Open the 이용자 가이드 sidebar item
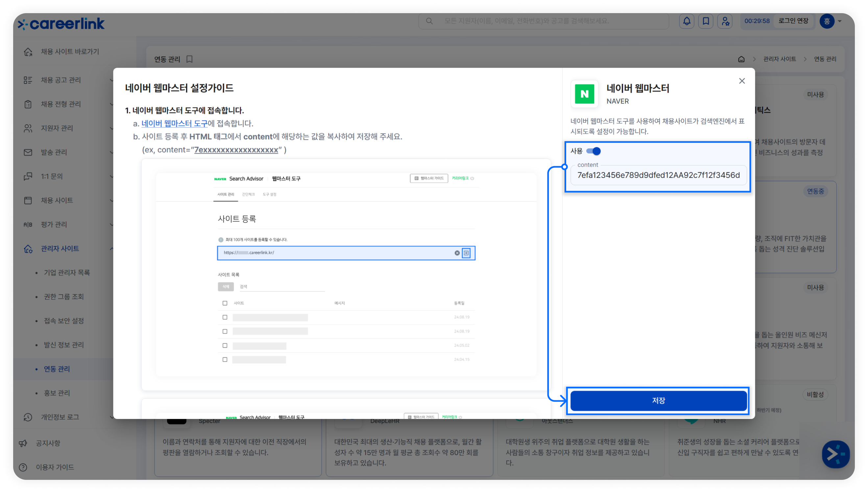This screenshot has height=493, width=868. 55,467
